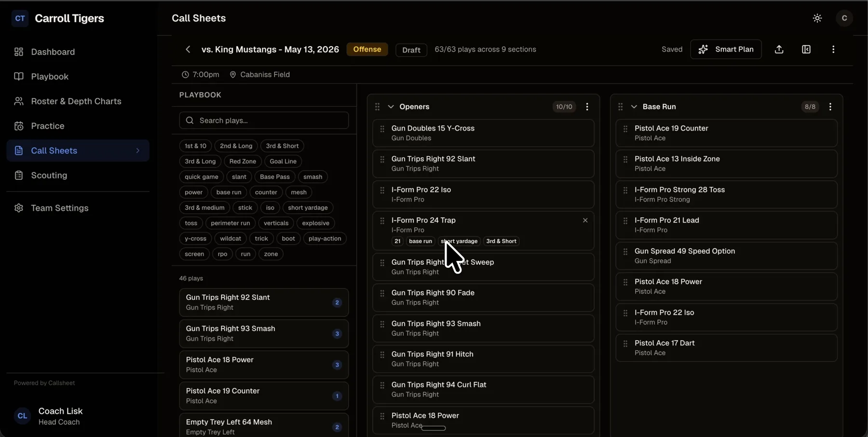Viewport: 868px width, 437px height.
Task: Toggle the side panel layout icon
Action: [806, 49]
